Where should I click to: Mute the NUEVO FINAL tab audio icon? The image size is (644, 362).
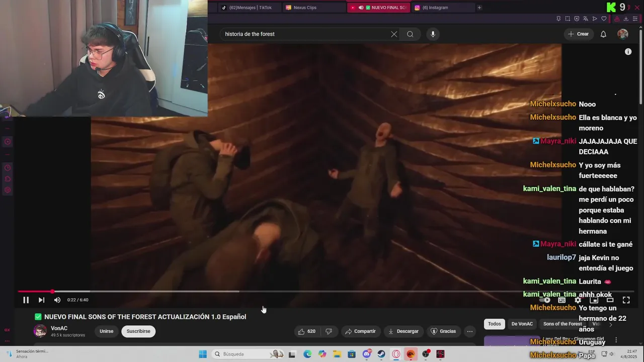pos(361,8)
